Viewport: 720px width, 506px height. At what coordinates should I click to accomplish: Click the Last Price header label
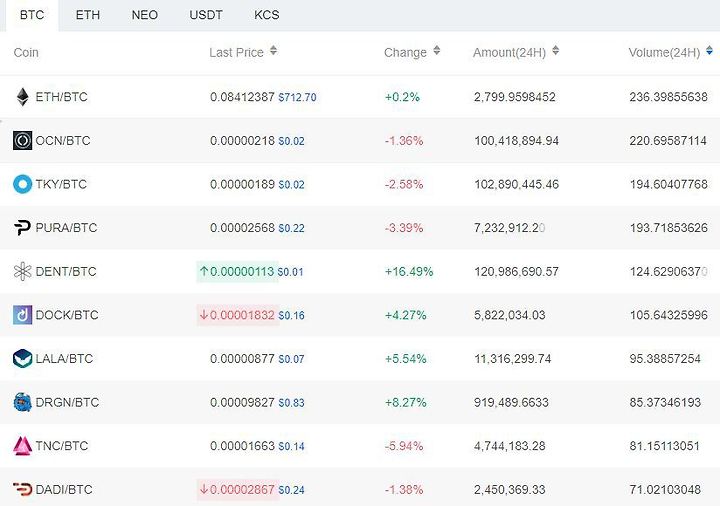pyautogui.click(x=236, y=53)
